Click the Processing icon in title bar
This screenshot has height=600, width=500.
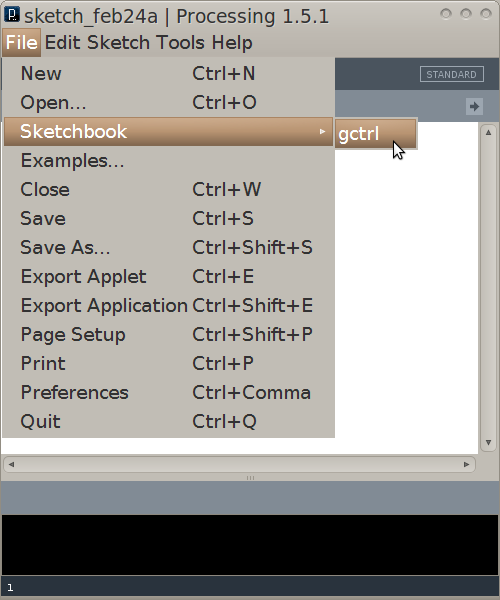(12, 15)
